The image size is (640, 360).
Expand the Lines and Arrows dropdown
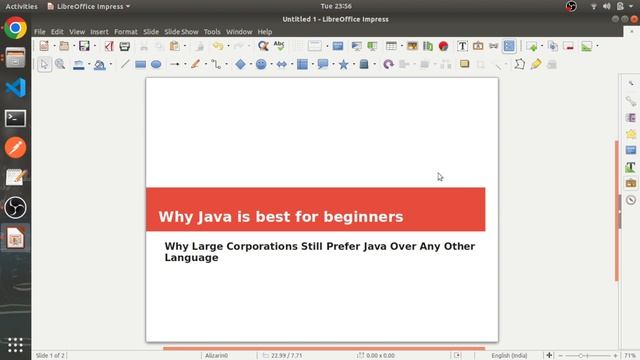click(185, 64)
